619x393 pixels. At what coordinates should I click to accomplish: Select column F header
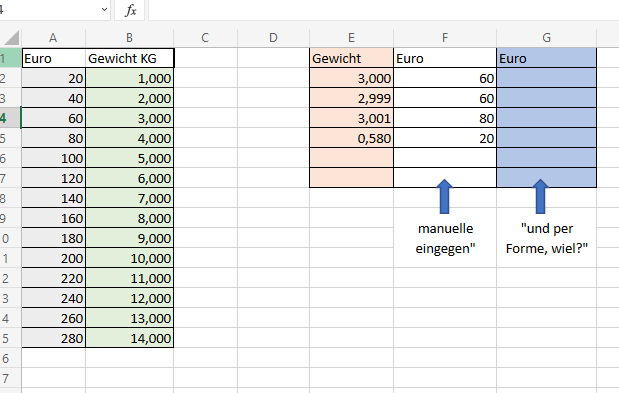[x=445, y=38]
